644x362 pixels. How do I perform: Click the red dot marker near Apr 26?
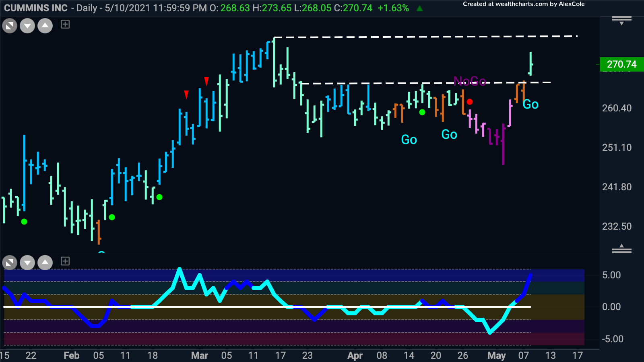pyautogui.click(x=470, y=102)
